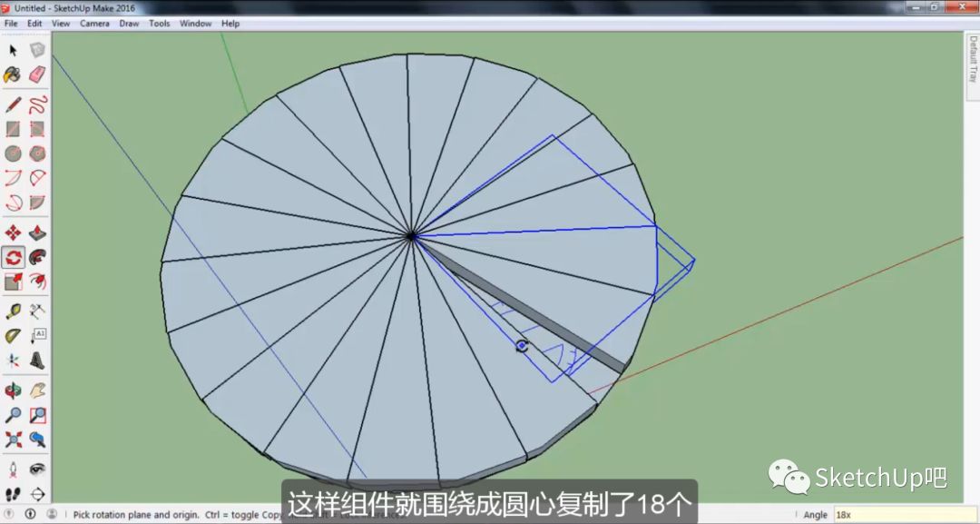Viewport: 980px width, 524px height.
Task: Select the Pan hand tool
Action: pos(37,391)
